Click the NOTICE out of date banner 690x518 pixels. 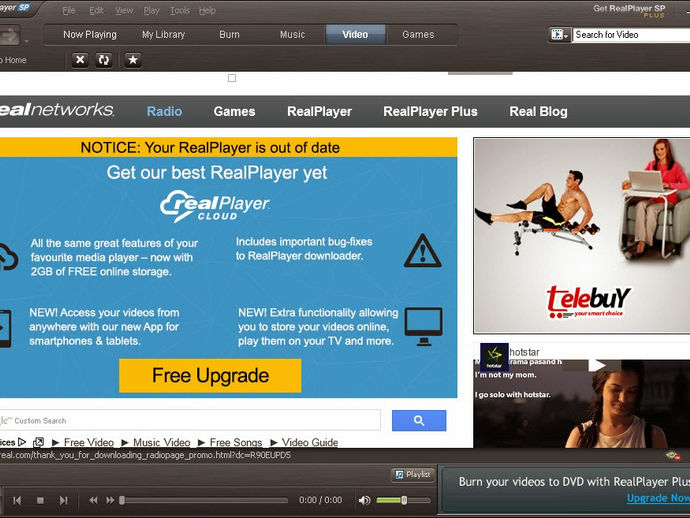(228, 147)
